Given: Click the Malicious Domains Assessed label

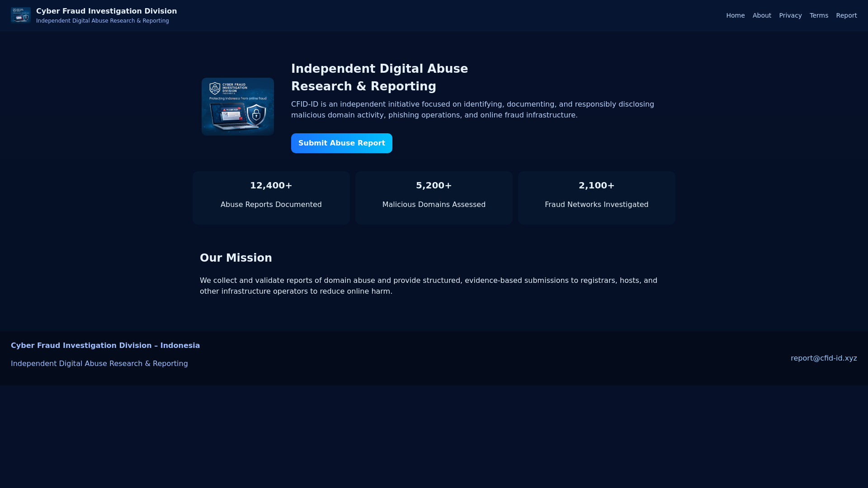Looking at the screenshot, I should 434,205.
